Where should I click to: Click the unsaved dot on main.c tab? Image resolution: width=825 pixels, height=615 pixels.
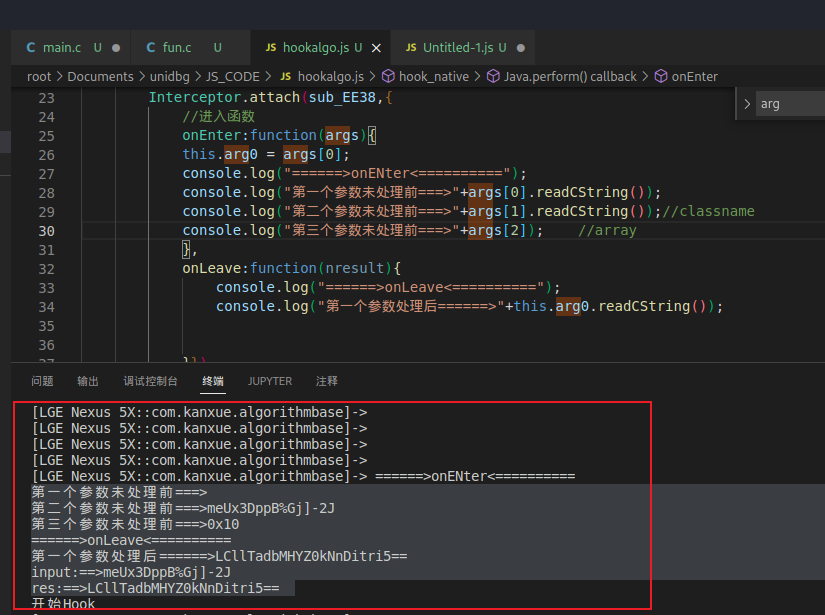tap(116, 48)
